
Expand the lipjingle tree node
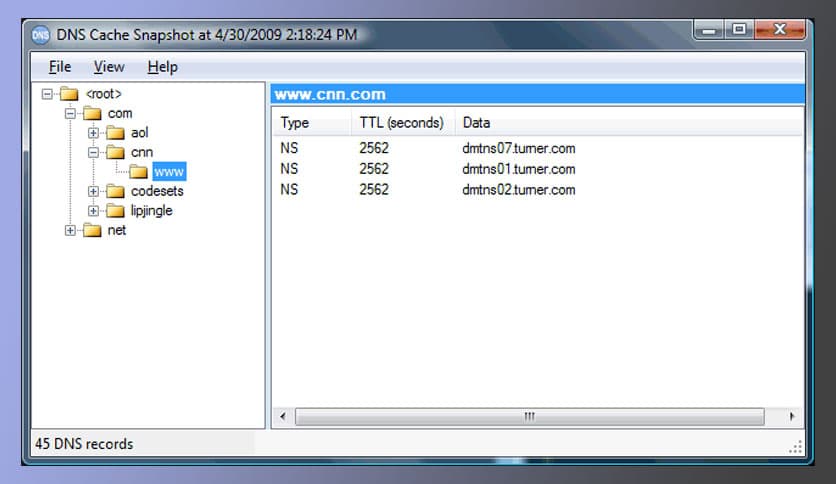tap(93, 211)
